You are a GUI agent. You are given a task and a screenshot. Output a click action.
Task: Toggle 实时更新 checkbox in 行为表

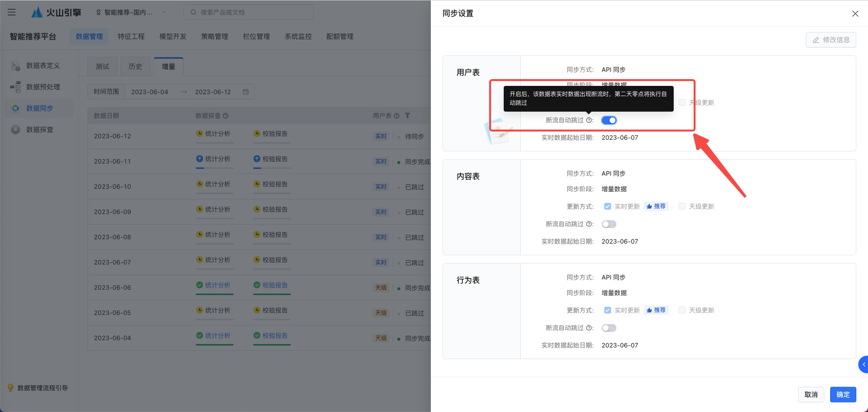click(x=607, y=310)
